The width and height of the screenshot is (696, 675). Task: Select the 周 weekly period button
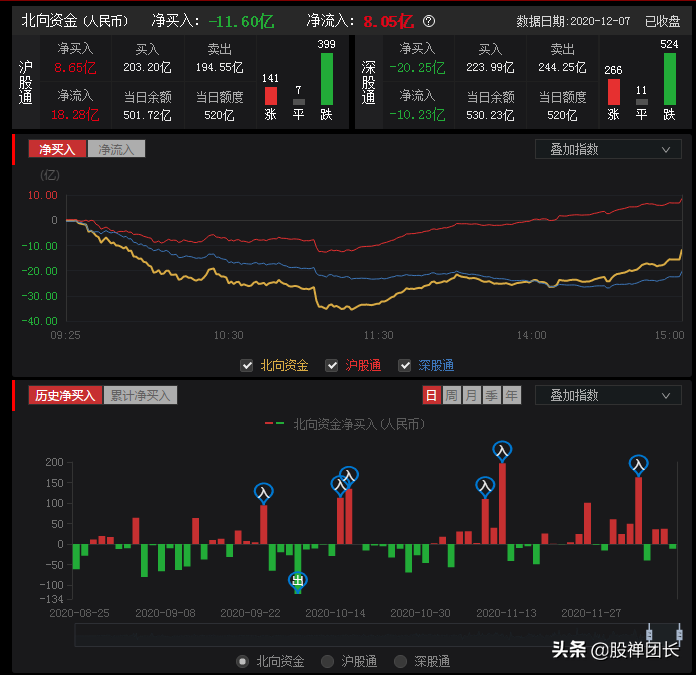[452, 395]
